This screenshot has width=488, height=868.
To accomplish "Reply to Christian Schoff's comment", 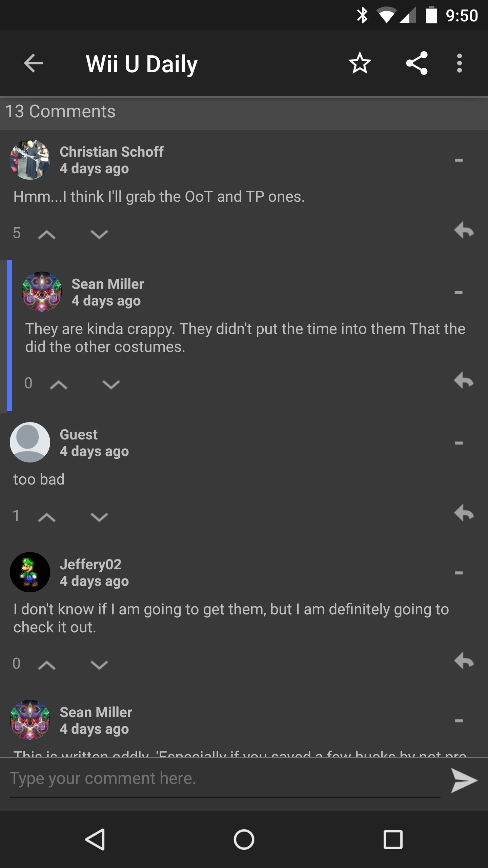I will pos(464,231).
